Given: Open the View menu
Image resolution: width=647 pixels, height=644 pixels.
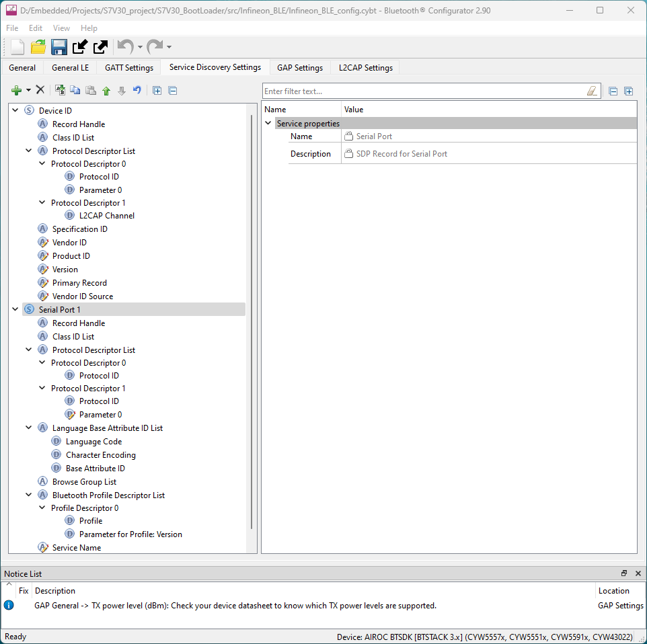Looking at the screenshot, I should click(61, 28).
